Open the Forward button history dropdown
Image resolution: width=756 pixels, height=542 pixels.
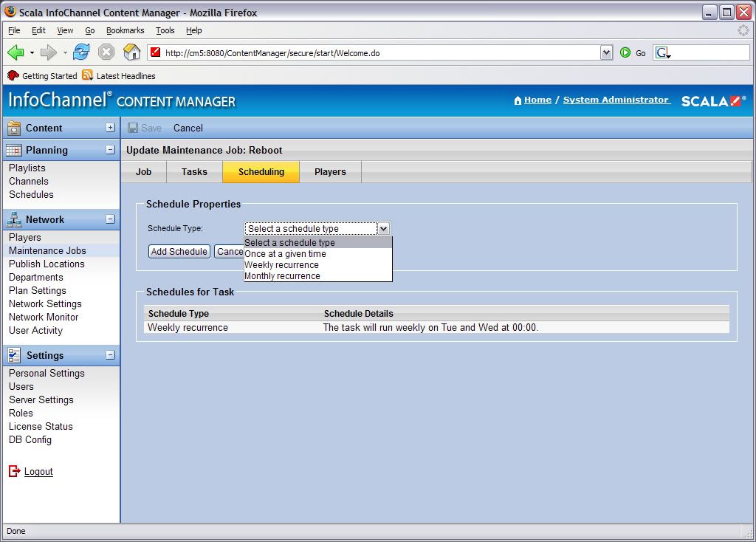tap(65, 52)
